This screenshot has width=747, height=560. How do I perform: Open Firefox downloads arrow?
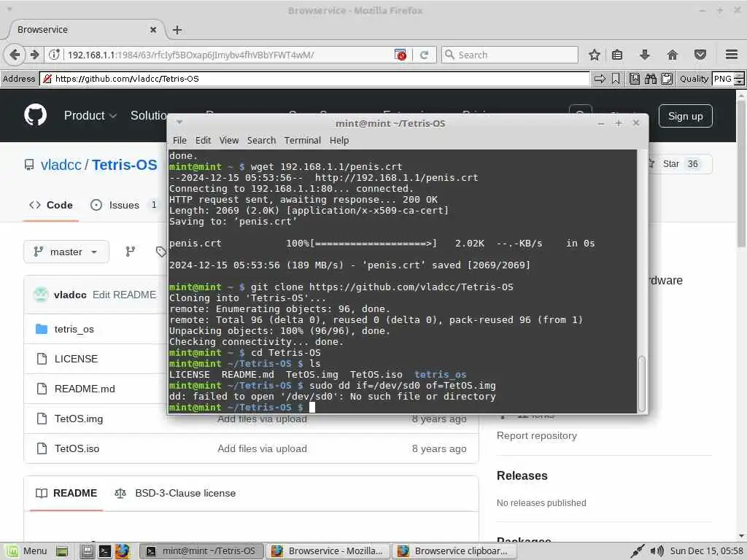(x=645, y=55)
